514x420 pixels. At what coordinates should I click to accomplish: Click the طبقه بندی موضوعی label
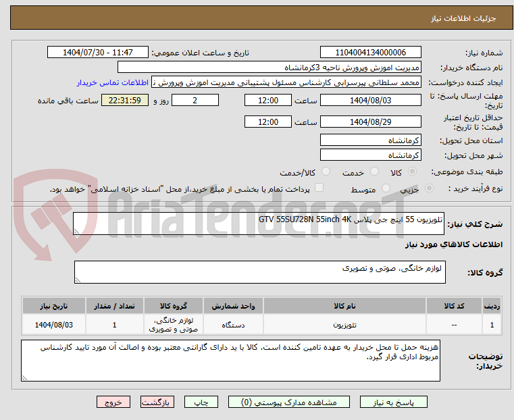467,172
